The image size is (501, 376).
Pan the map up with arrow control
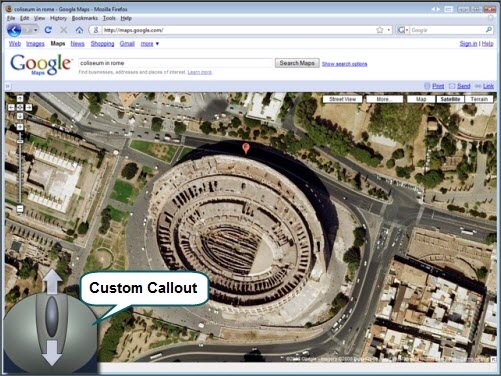[x=20, y=99]
